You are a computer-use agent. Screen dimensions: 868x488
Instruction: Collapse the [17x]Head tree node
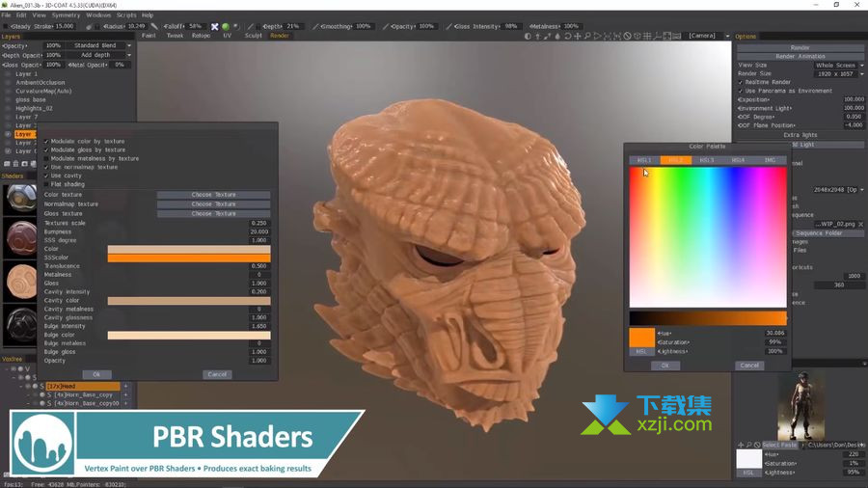click(x=21, y=386)
